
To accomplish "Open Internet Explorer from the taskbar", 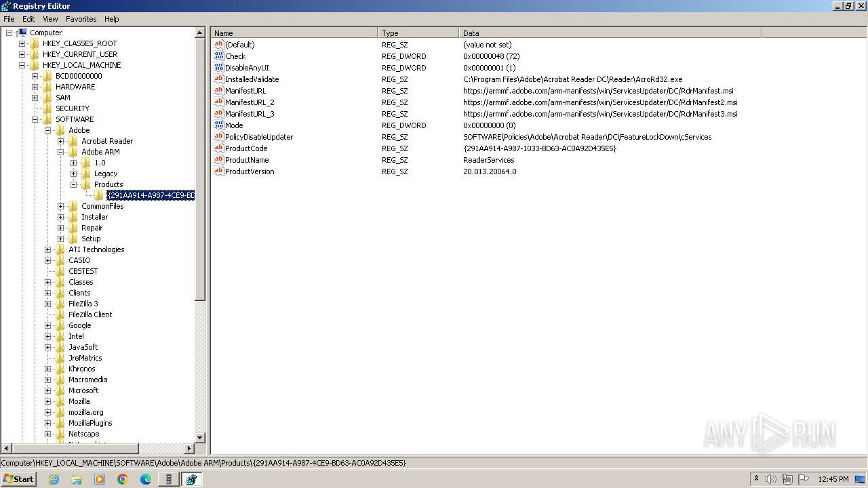I will click(x=54, y=479).
